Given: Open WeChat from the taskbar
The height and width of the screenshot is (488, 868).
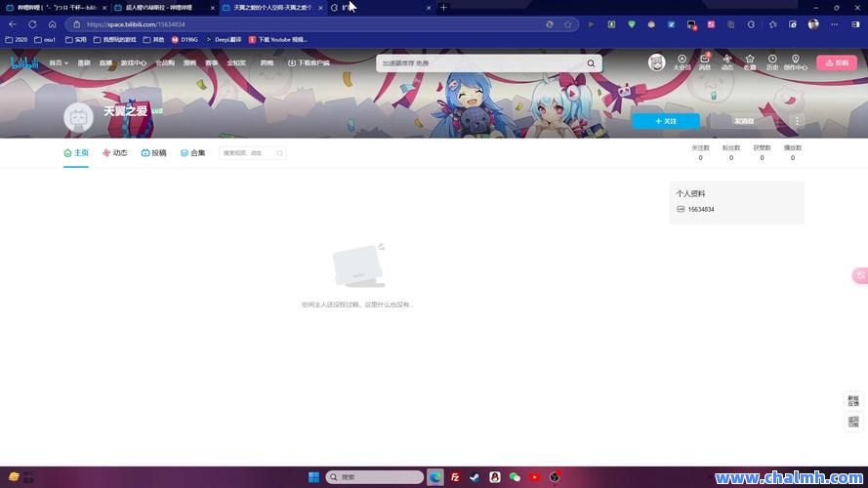Looking at the screenshot, I should [x=515, y=477].
